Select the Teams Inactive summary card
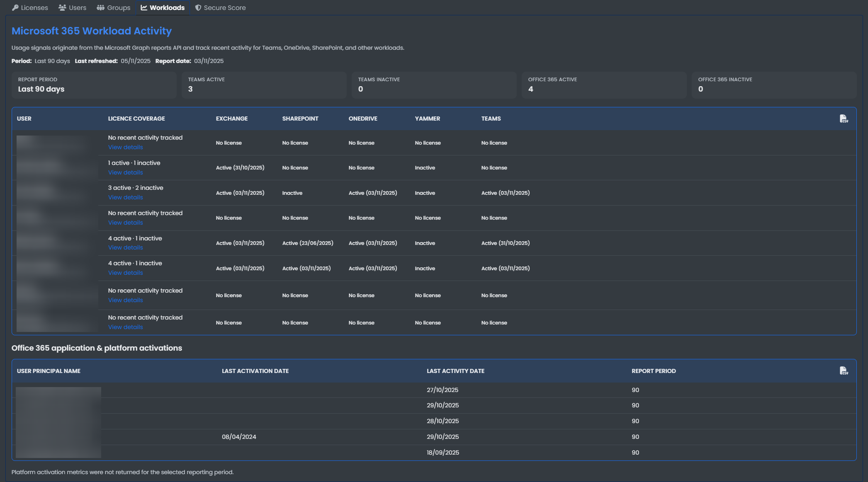The height and width of the screenshot is (482, 868). click(x=434, y=85)
